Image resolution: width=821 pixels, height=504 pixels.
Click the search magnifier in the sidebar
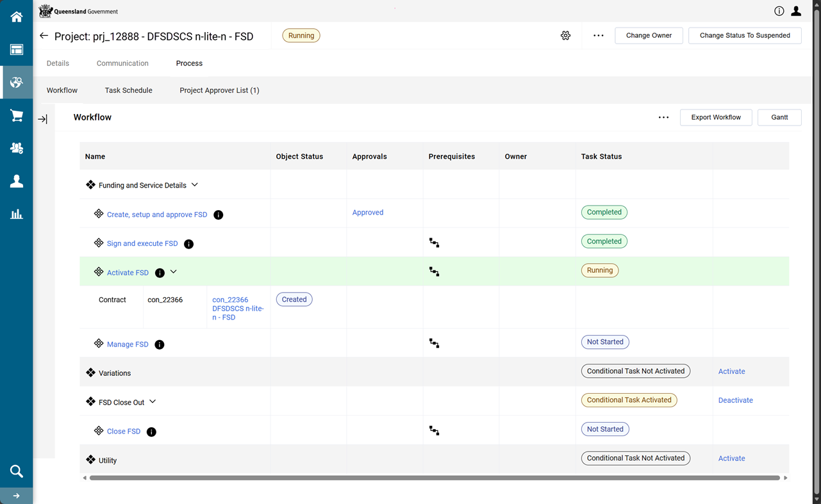click(x=16, y=471)
